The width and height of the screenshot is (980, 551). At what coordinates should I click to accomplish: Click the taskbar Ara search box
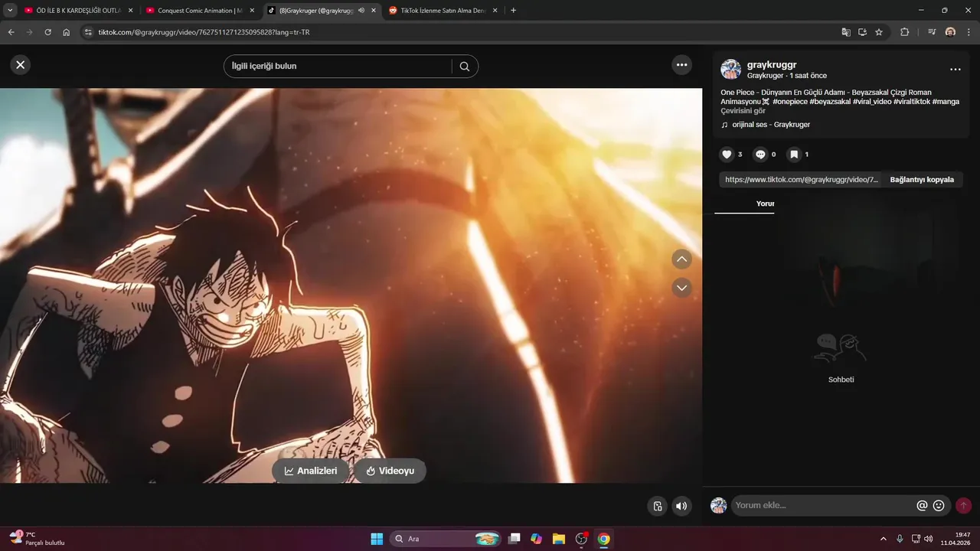click(446, 539)
